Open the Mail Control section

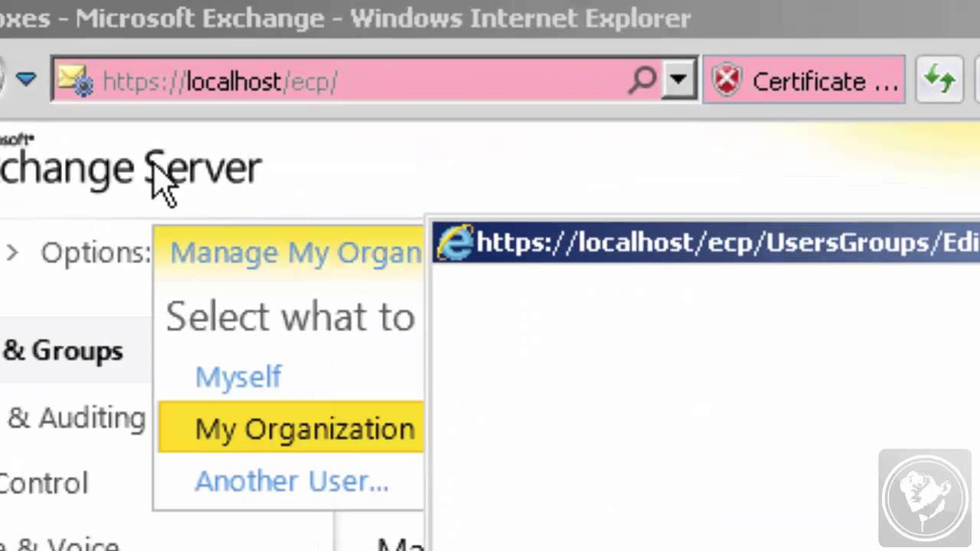[44, 484]
